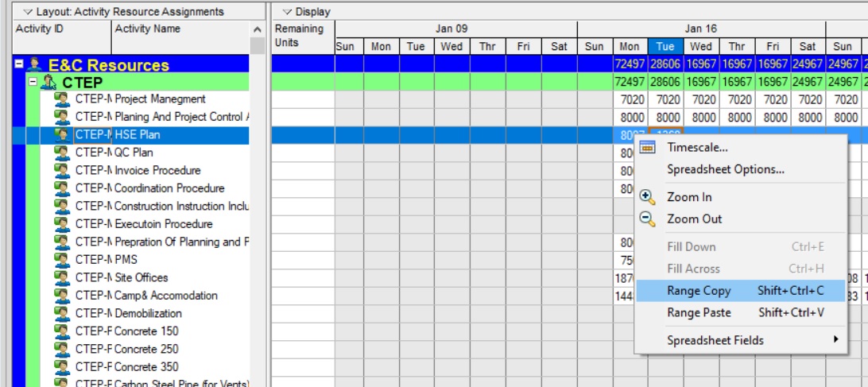Click resource icon beside Camp& Accomodation

62,296
